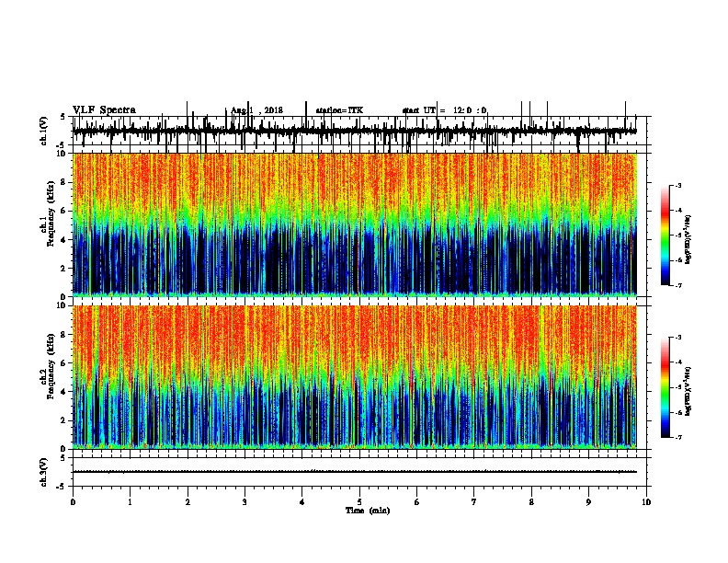Viewport: 728px width, 563px height.
Task: Click the "0" tick on the time axis
Action: click(x=73, y=502)
